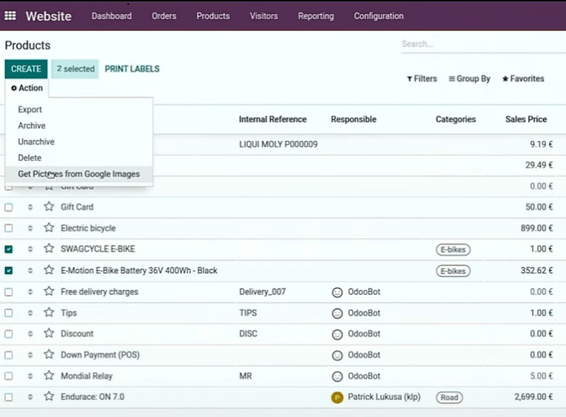Click E-Motion Battery row sort handle
Viewport: 566px width, 417px height.
(x=30, y=270)
